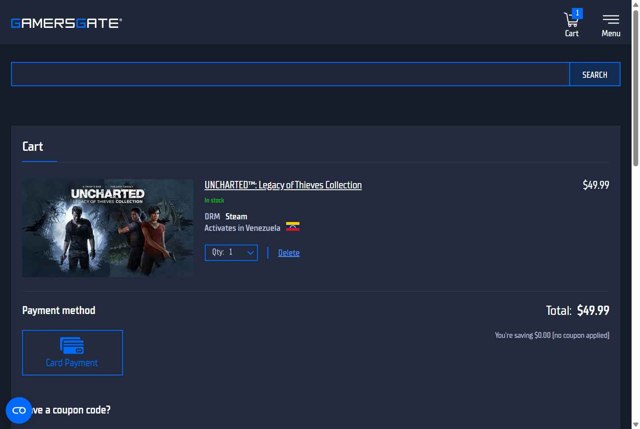The image size is (640, 429).
Task: Click the 'In stock' status text
Action: 214,200
